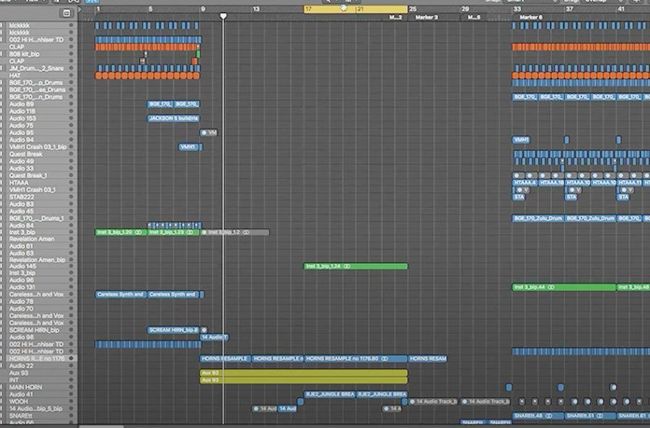The height and width of the screenshot is (428, 650).
Task: Click track icon of Audio 89 track
Action: pyautogui.click(x=4, y=103)
